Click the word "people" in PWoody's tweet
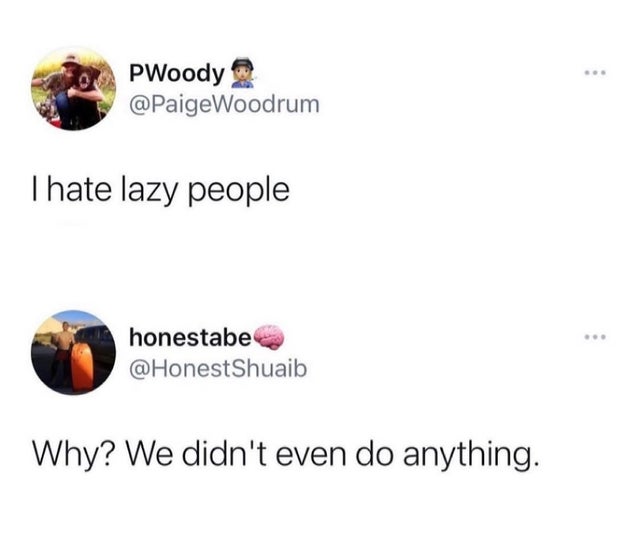The width and height of the screenshot is (640, 538). point(239,192)
